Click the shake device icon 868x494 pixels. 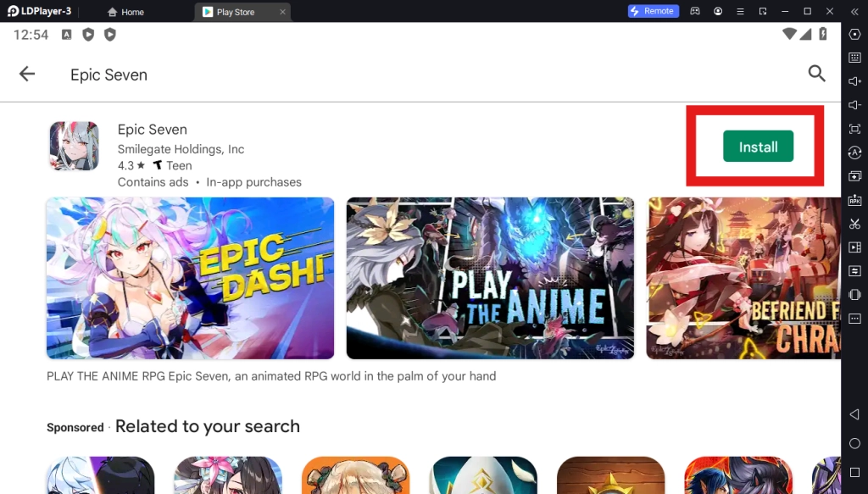pos(854,295)
